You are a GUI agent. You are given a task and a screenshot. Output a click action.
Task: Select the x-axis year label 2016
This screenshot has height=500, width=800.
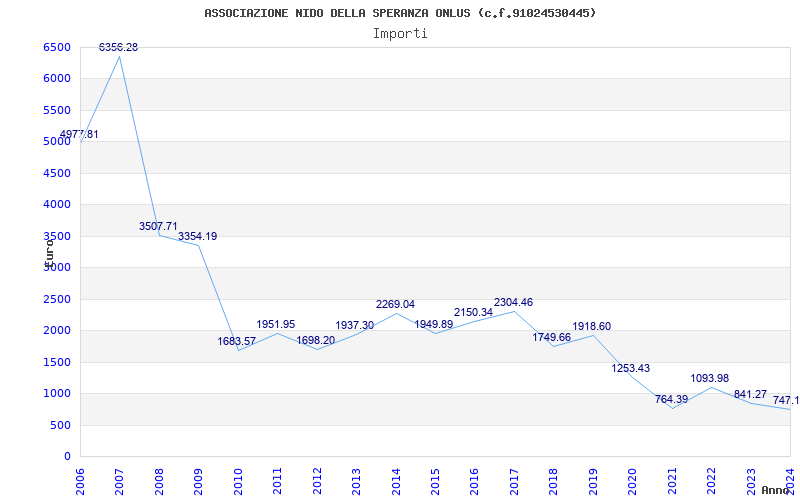(474, 482)
